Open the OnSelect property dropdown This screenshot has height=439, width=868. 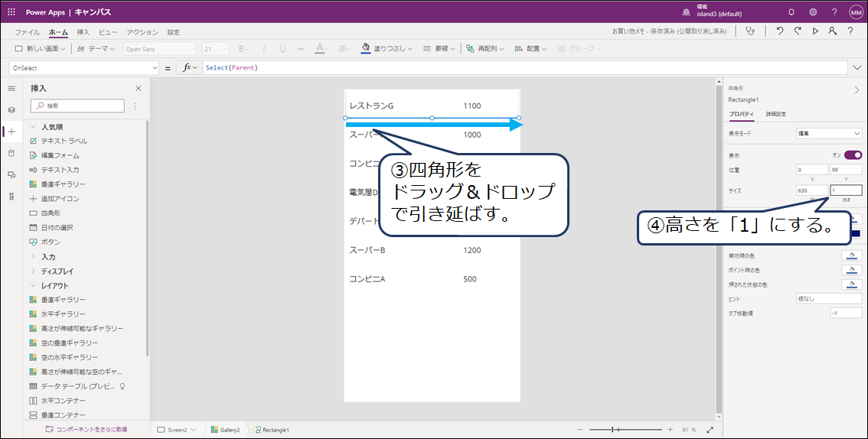85,67
